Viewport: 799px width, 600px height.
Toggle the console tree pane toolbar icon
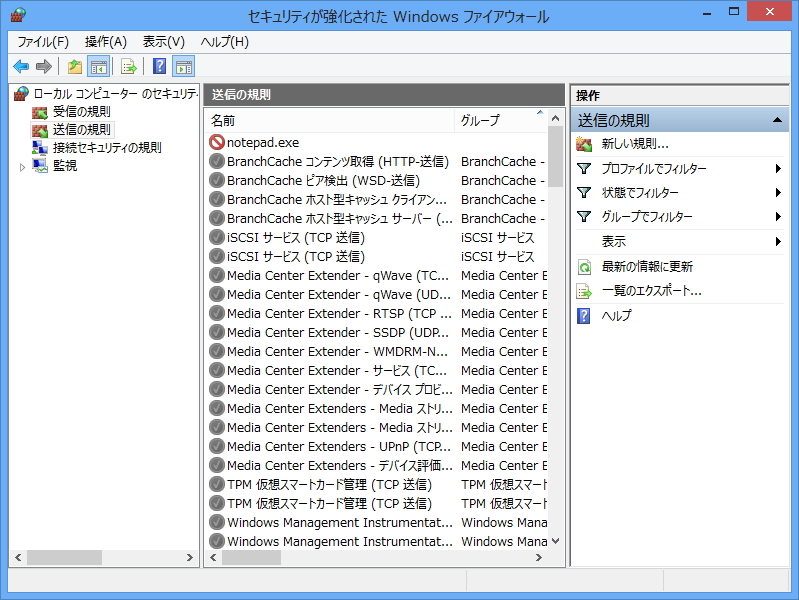point(98,66)
